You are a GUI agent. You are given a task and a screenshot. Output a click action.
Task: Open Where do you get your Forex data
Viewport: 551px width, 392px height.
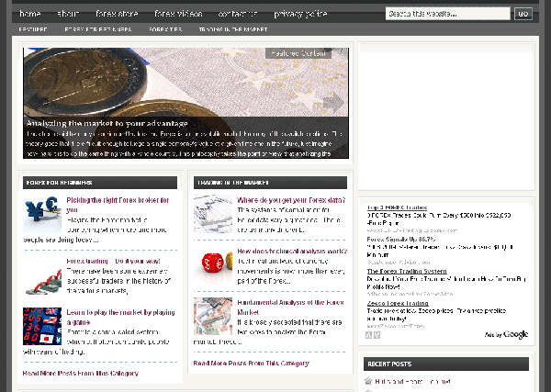(x=291, y=200)
